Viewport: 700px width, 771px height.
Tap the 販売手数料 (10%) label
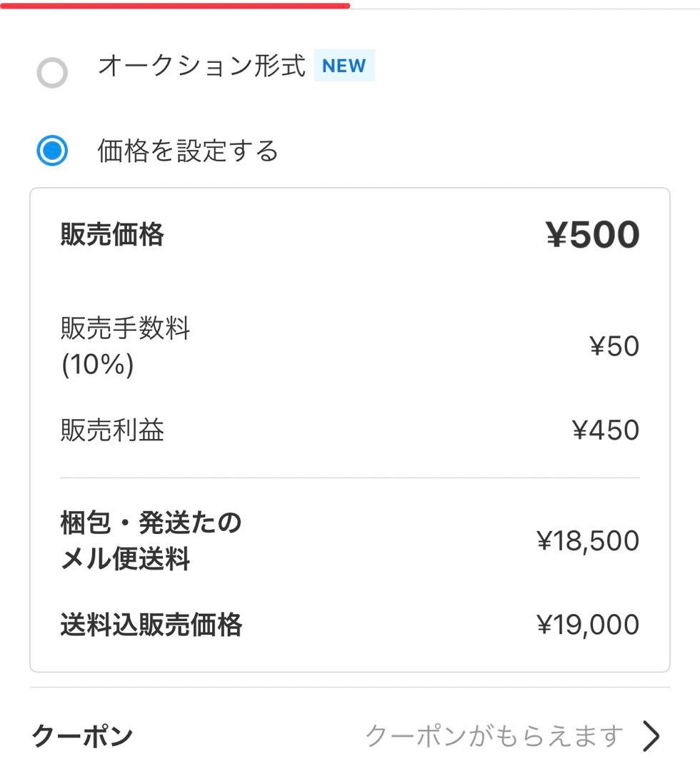coord(125,346)
